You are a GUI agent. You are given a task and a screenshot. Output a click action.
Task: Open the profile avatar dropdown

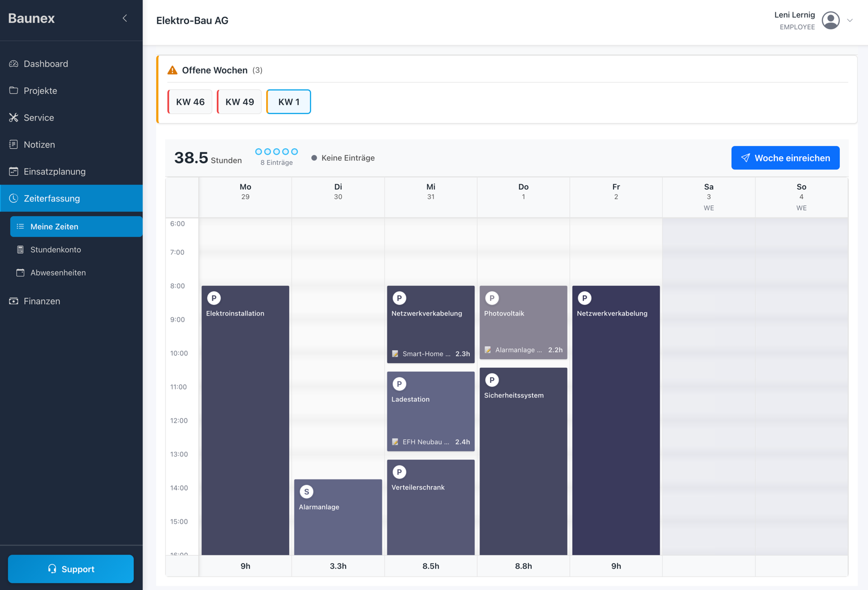[x=830, y=20]
